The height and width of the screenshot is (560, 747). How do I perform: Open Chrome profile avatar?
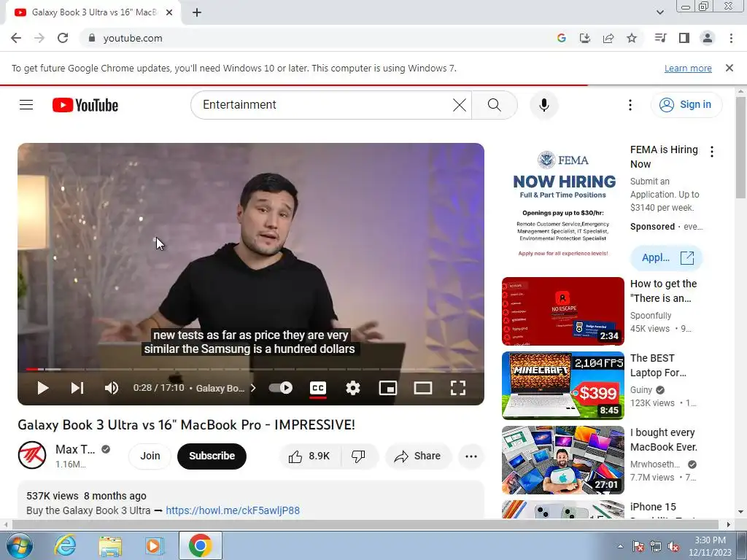point(708,38)
